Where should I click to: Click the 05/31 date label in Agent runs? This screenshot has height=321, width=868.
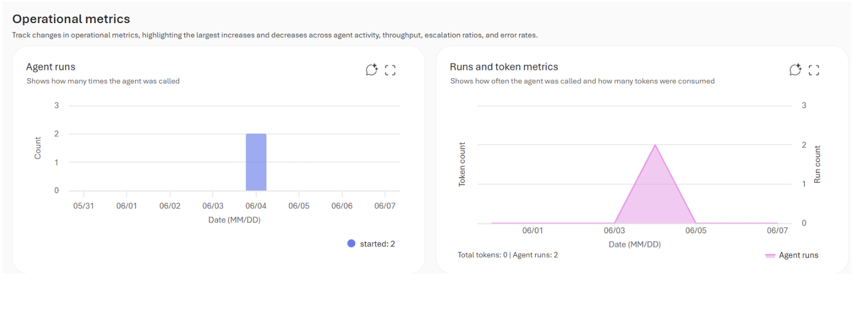click(83, 206)
